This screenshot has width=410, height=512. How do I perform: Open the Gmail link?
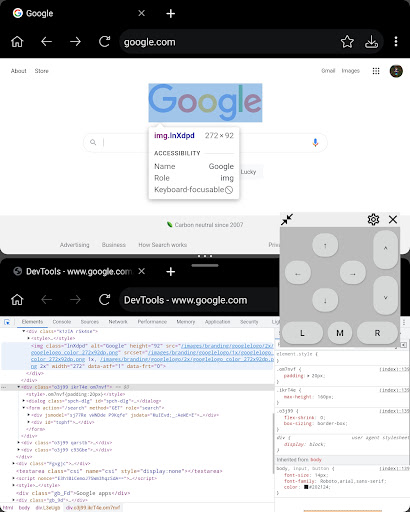(x=328, y=71)
